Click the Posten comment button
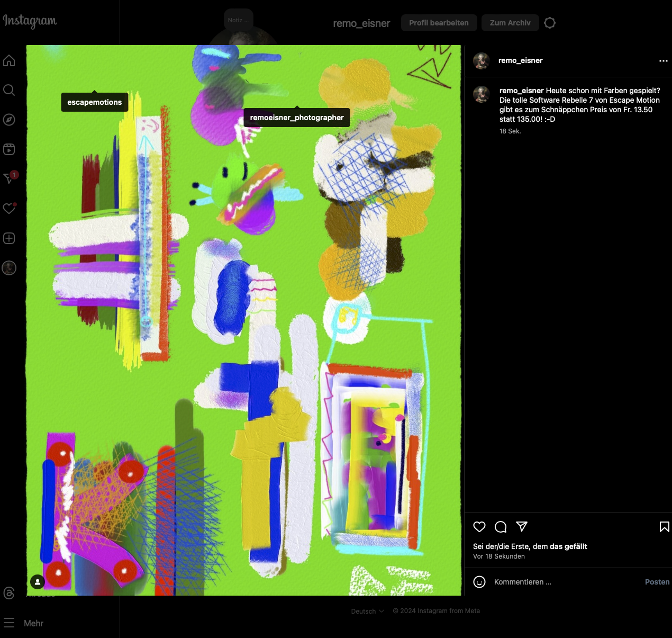 (657, 582)
